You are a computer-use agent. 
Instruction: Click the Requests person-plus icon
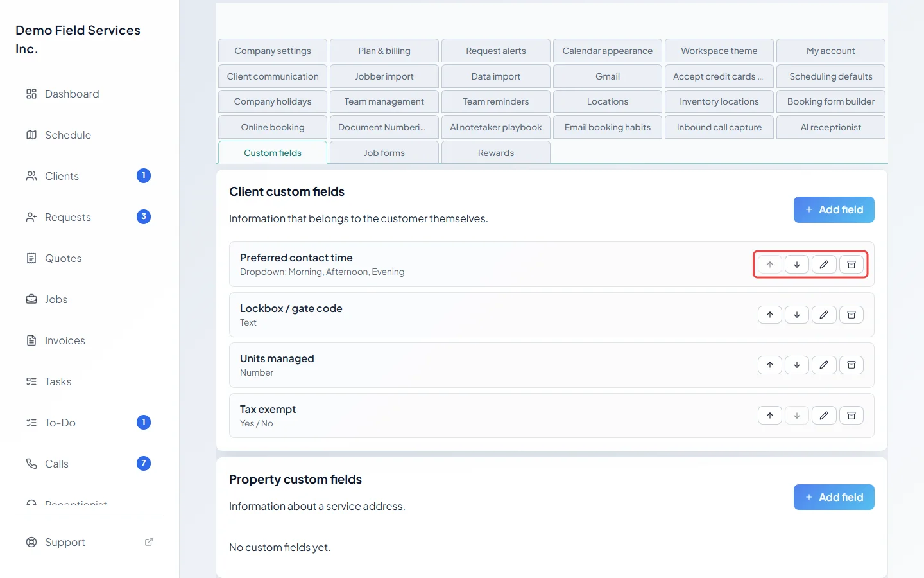click(x=31, y=217)
